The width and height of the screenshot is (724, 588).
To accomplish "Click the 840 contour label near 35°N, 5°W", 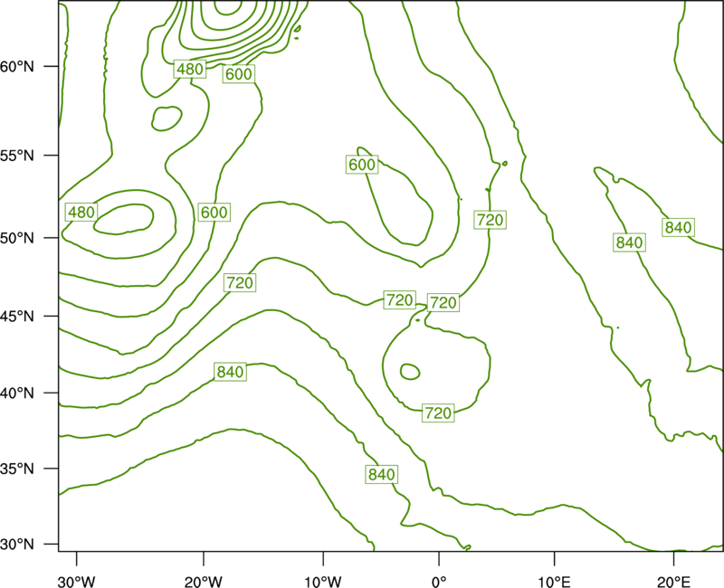I will tap(381, 474).
